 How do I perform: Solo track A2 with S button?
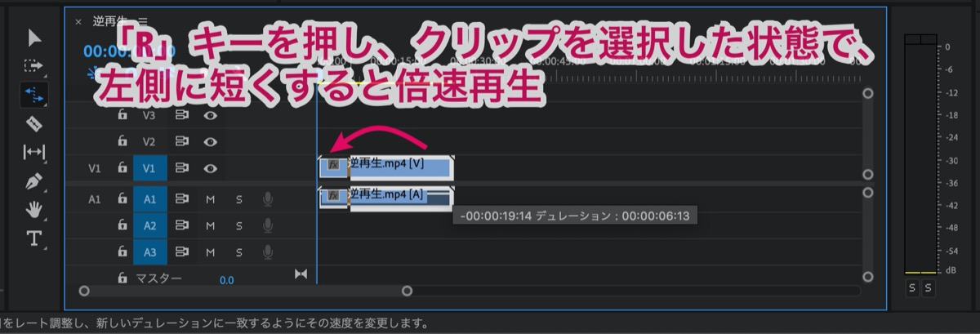click(239, 225)
